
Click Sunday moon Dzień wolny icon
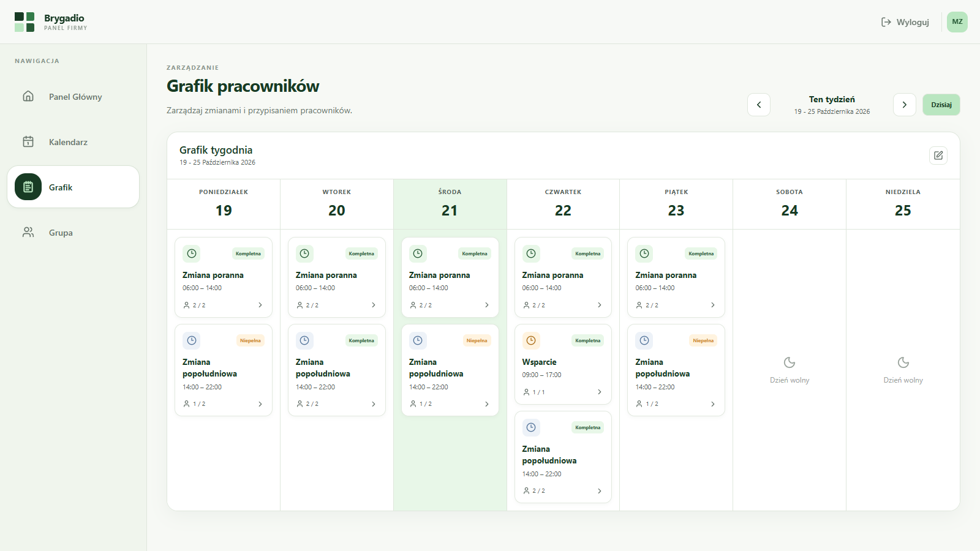pyautogui.click(x=903, y=362)
